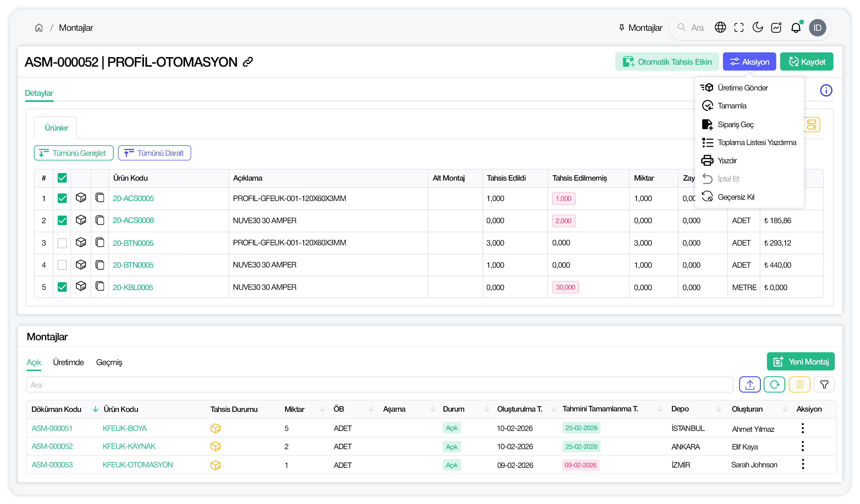The height and width of the screenshot is (504, 860).
Task: Click the link icon beside PROFİL-OTOMASYON
Action: (248, 62)
